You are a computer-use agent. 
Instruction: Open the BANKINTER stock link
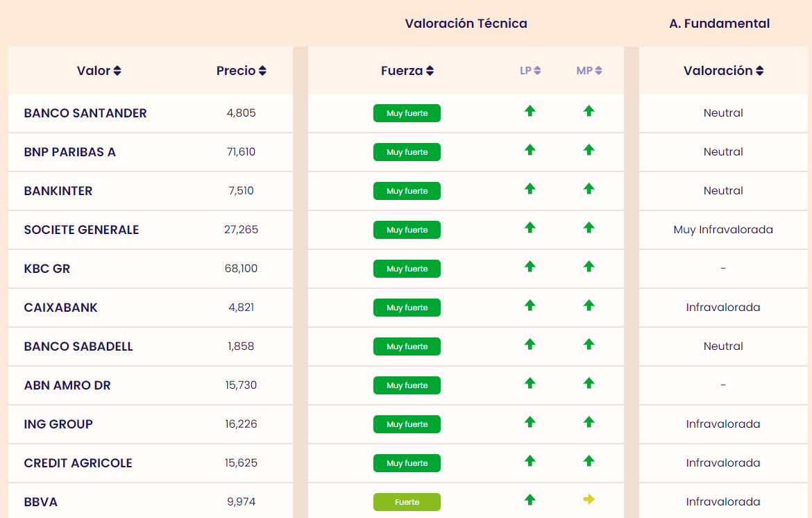pos(58,191)
